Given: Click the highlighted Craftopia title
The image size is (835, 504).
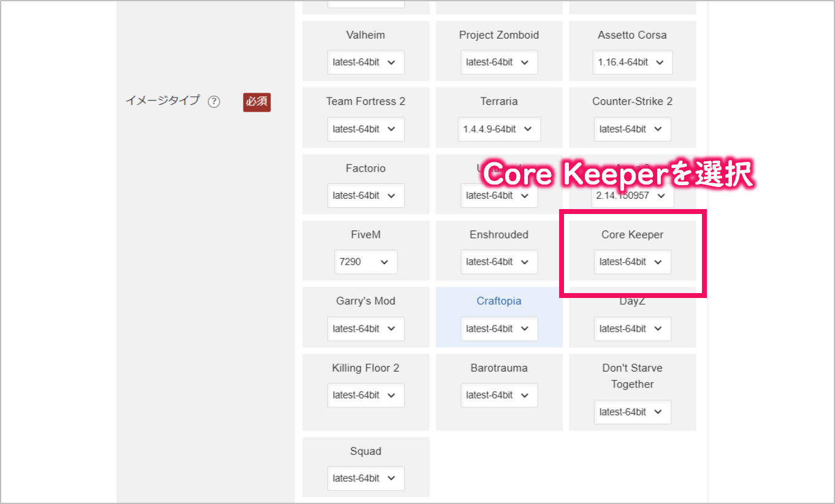Looking at the screenshot, I should click(499, 301).
